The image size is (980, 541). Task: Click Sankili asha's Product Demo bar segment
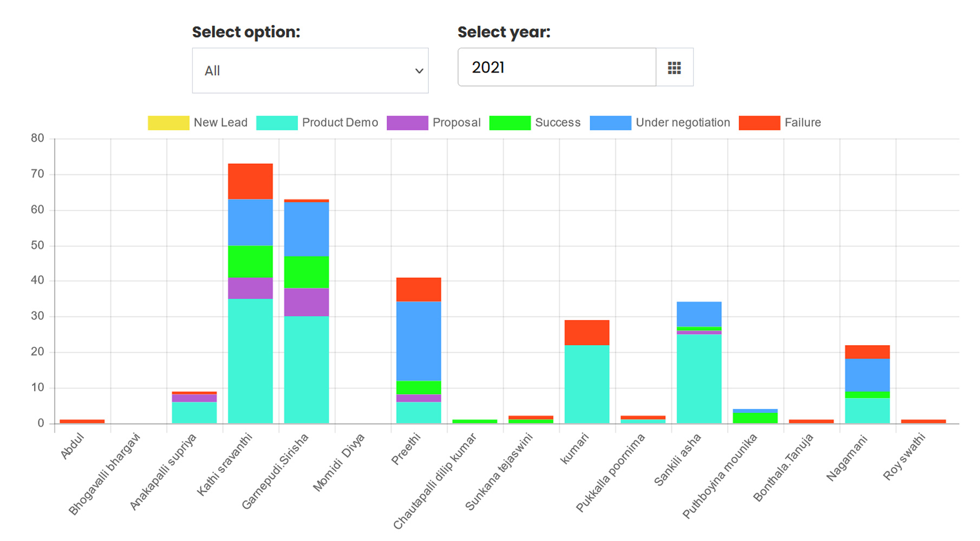pyautogui.click(x=699, y=379)
